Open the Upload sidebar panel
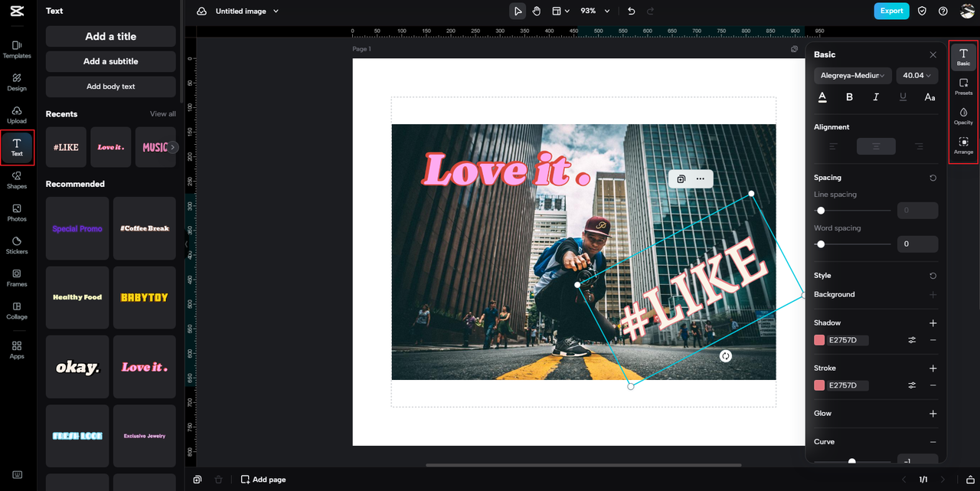980x491 pixels. (17, 115)
